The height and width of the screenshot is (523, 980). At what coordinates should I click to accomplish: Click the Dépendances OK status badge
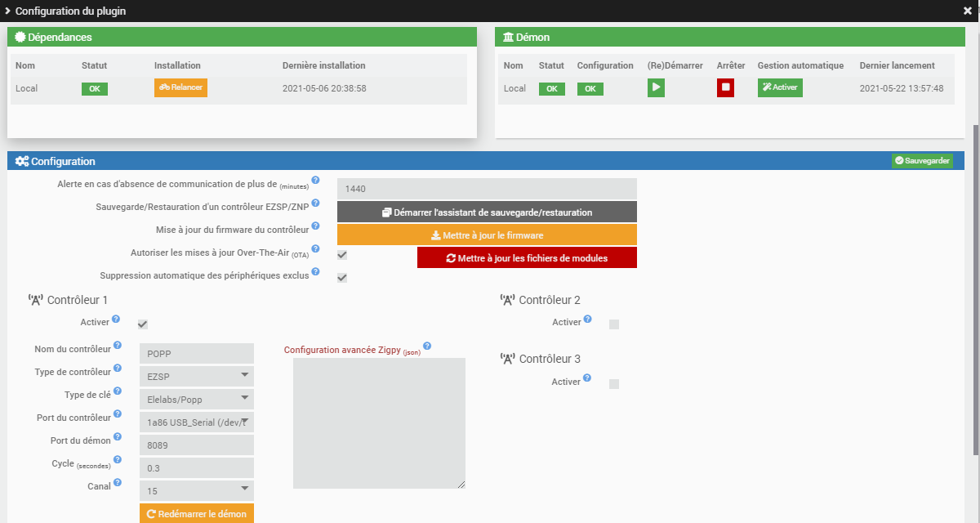[94, 88]
